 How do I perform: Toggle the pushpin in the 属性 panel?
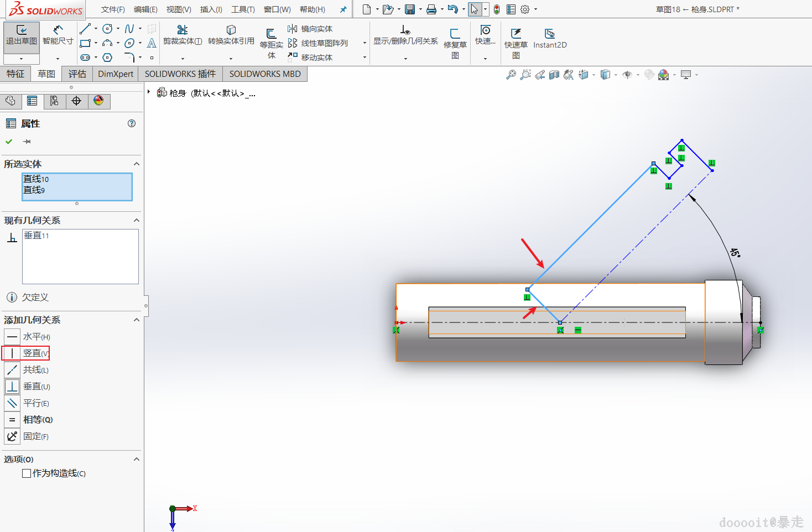[27, 142]
